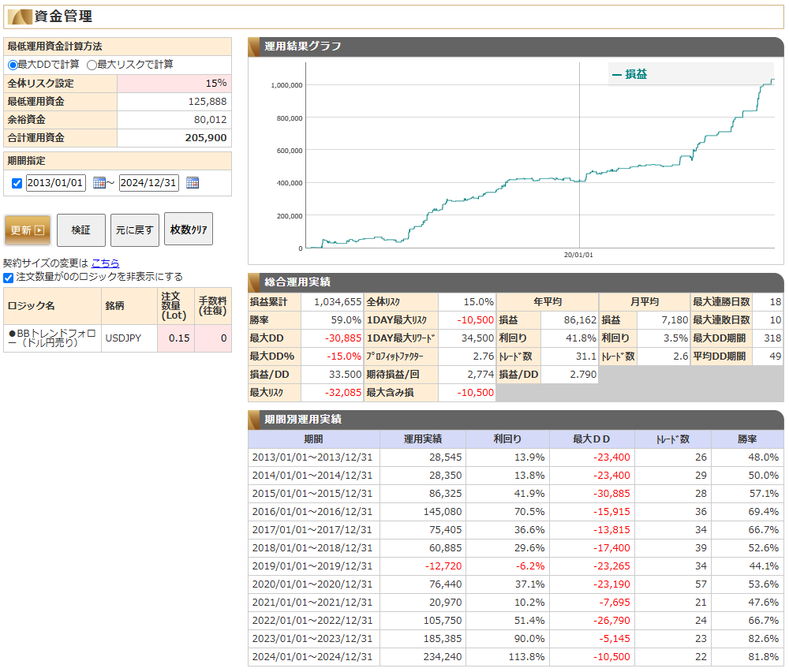Click 月平均 損益 value 7,180

pos(675,320)
